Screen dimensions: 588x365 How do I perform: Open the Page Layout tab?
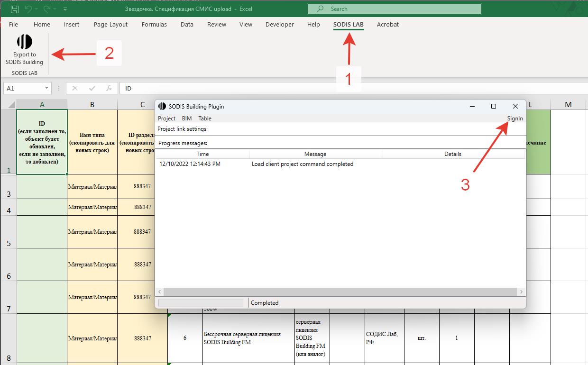[110, 24]
